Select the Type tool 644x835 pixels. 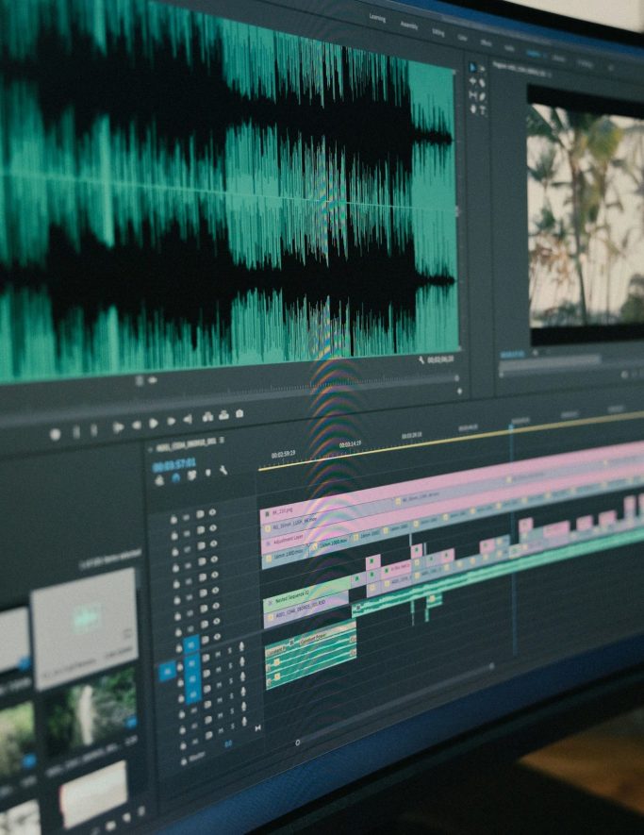point(483,110)
